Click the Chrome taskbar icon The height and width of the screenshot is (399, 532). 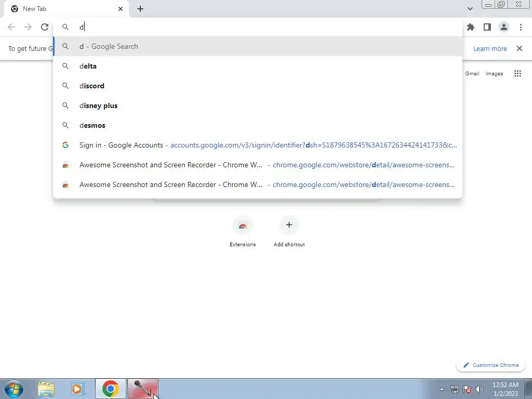click(x=110, y=389)
